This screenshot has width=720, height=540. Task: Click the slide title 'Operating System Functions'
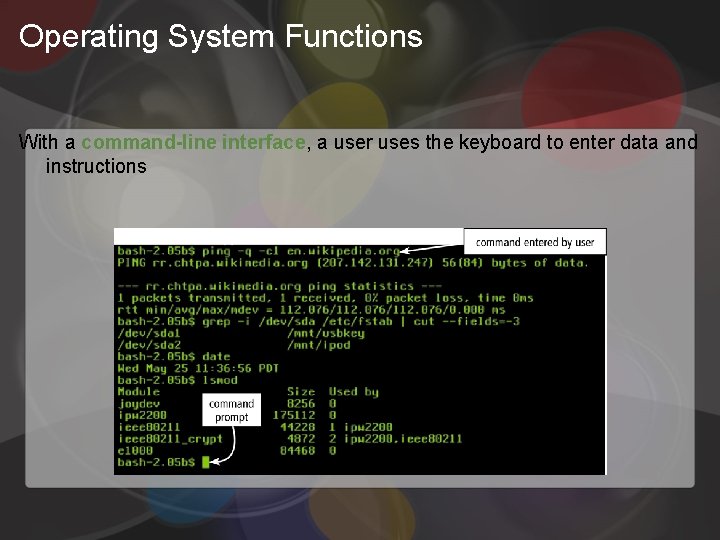click(220, 36)
